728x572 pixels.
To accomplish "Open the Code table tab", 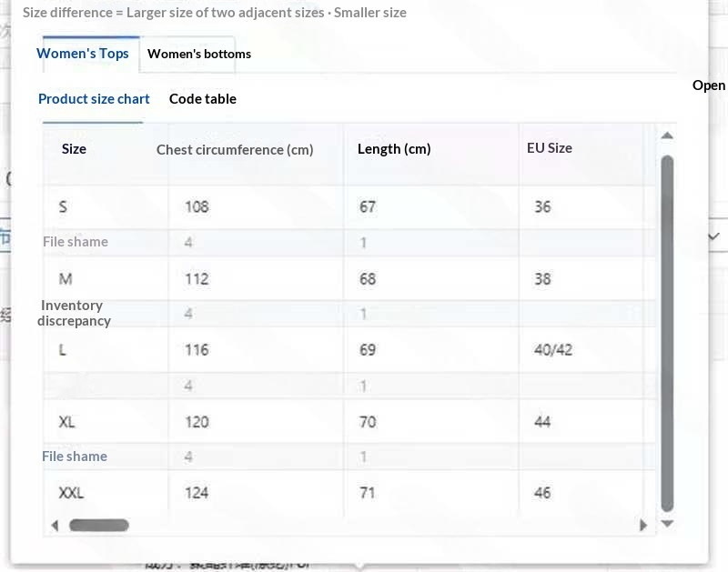I will pyautogui.click(x=203, y=99).
